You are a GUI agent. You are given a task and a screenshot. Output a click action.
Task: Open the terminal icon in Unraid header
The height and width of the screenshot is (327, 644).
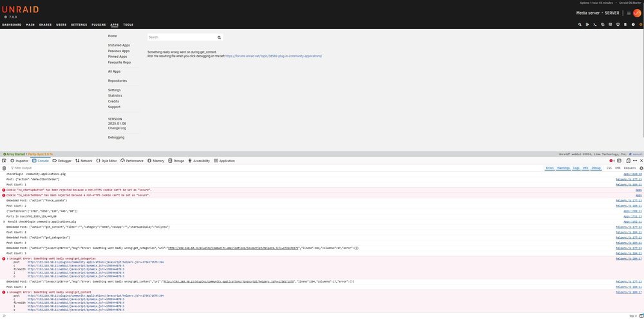(x=594, y=24)
